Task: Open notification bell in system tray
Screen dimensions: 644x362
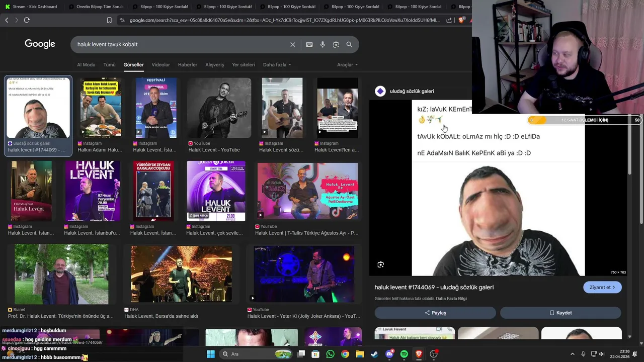Action: point(634,354)
